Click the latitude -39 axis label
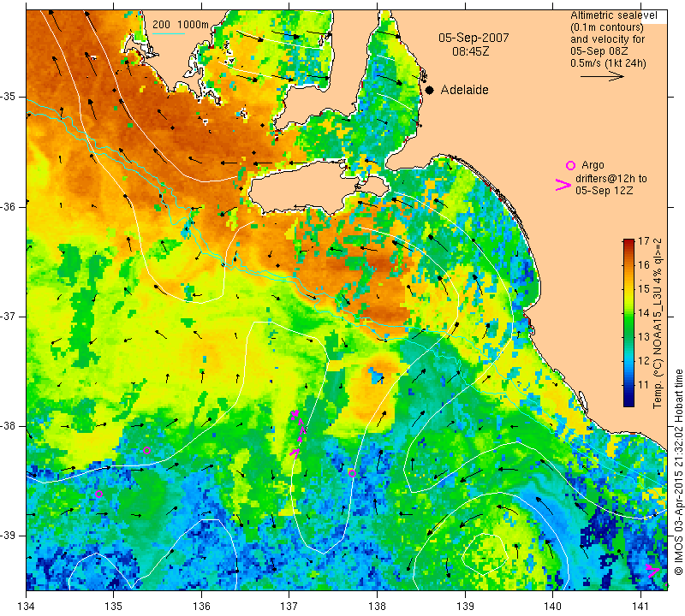685x616 pixels. point(9,536)
